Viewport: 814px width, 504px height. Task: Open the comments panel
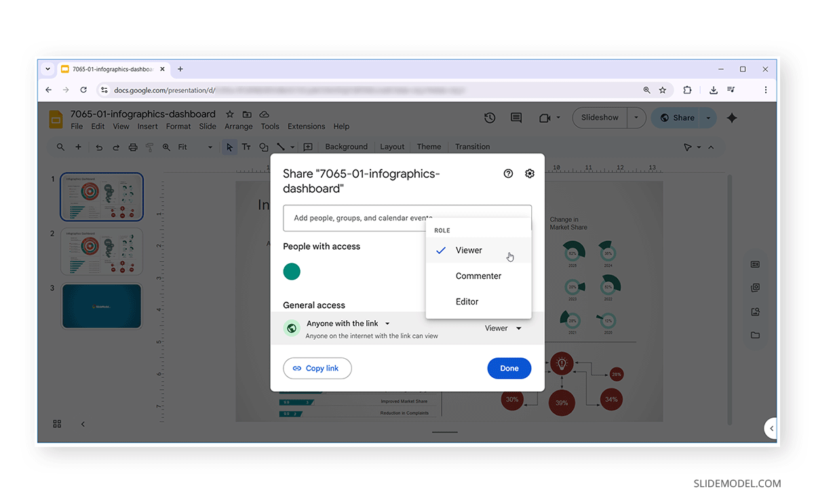click(x=516, y=117)
